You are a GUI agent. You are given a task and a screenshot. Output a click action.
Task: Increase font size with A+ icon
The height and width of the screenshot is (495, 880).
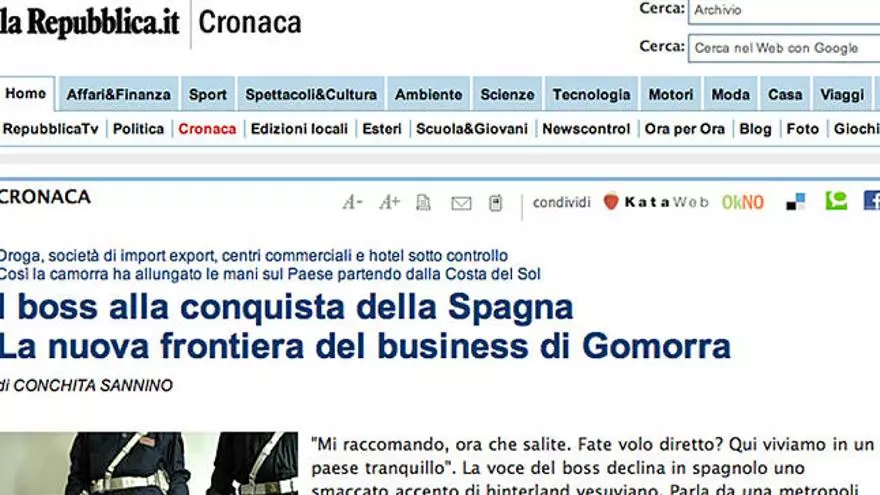(389, 202)
